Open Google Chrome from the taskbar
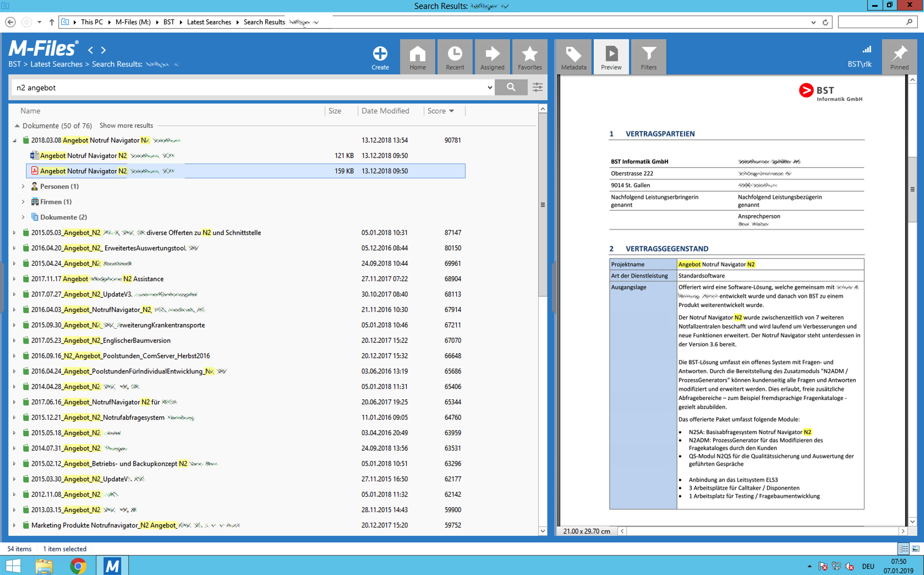Image resolution: width=924 pixels, height=575 pixels. 78,566
